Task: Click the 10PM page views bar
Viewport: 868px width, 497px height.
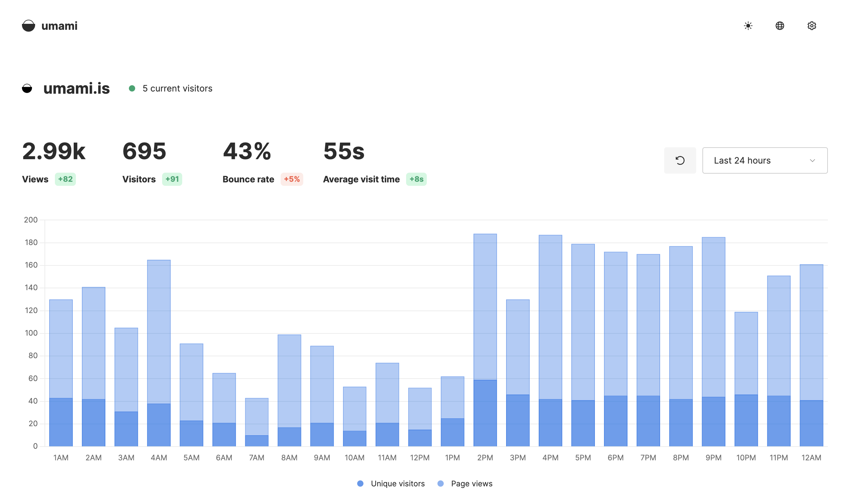Action: [746, 353]
